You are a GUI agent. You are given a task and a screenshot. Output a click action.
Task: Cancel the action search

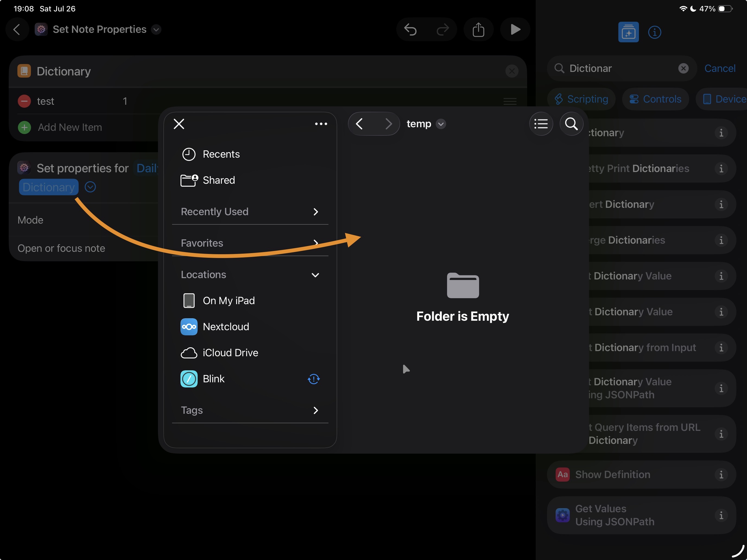(719, 69)
